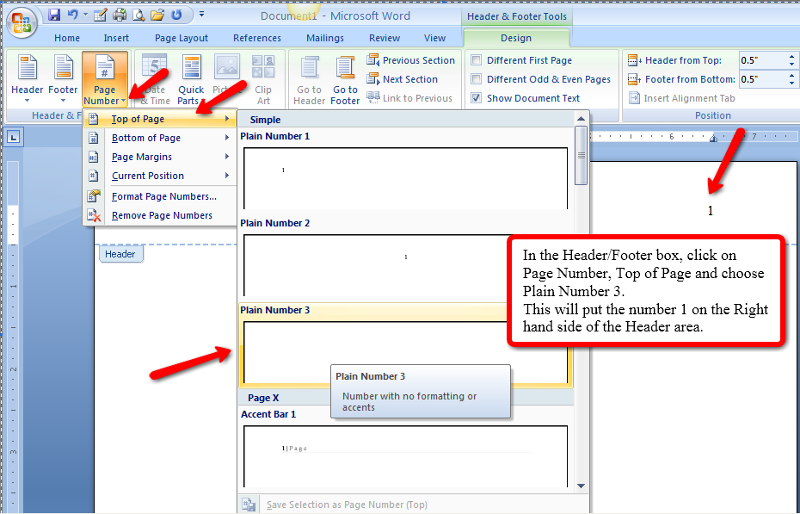Open the Review tab
This screenshot has height=514, width=800.
coord(385,38)
